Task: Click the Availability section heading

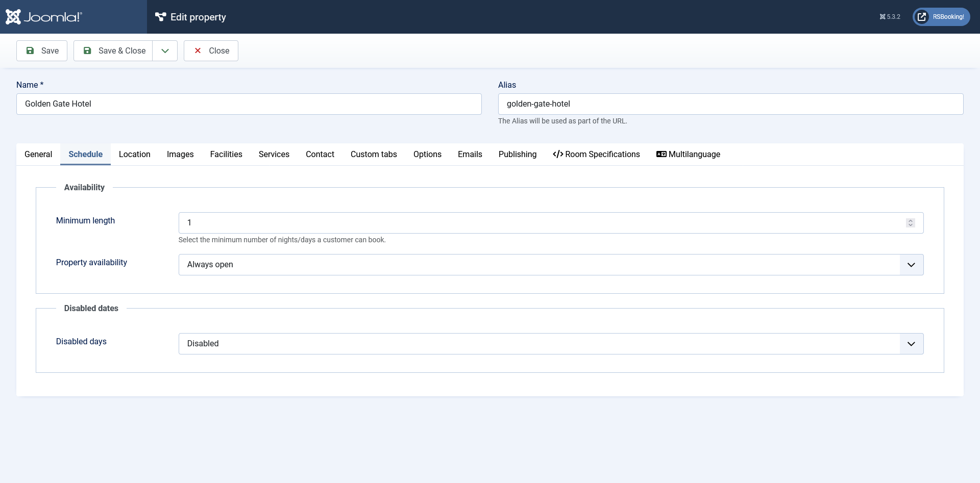Action: point(84,187)
